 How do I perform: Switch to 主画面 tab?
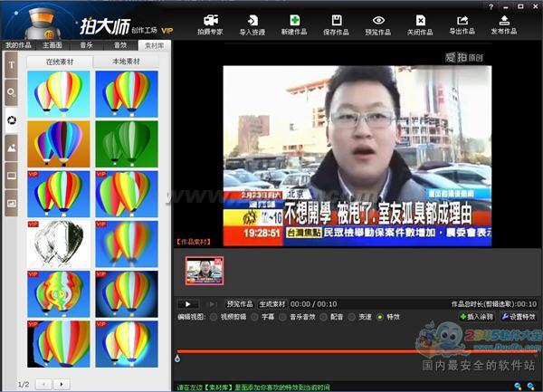pos(52,45)
